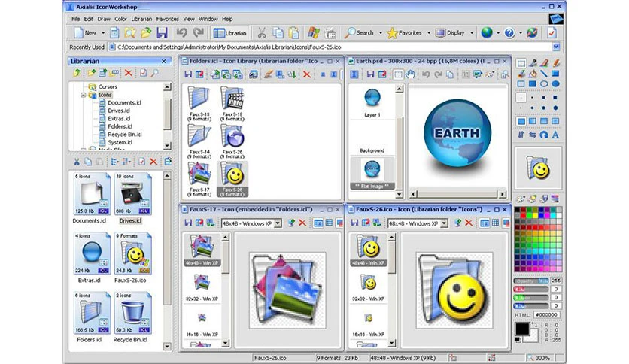Image resolution: width=629 pixels, height=364 pixels.
Task: Open the globe web dropdown arrow
Action: pos(498,33)
